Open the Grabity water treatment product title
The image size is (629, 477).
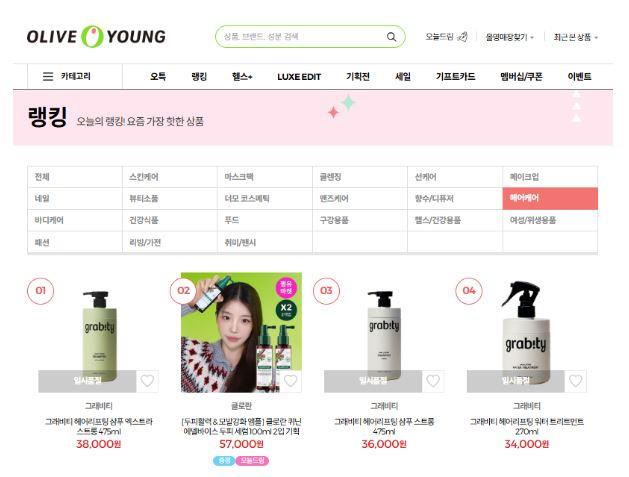point(527,426)
